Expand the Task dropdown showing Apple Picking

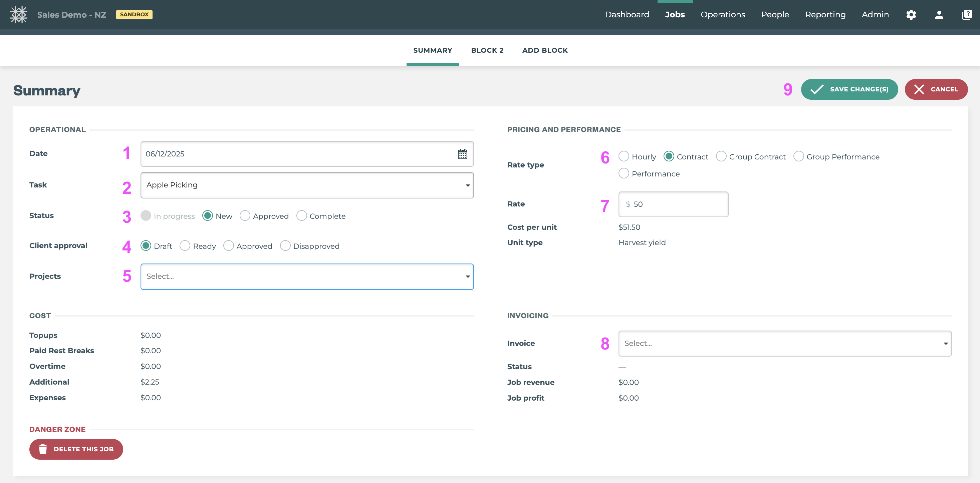tap(307, 185)
